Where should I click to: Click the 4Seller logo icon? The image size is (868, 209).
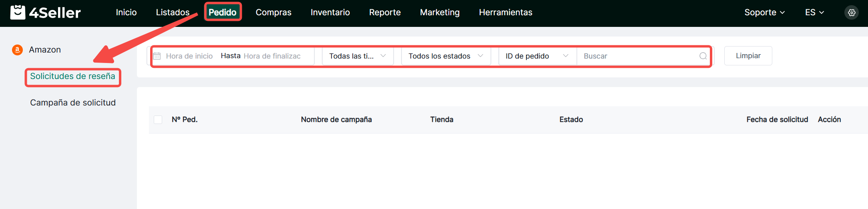18,12
